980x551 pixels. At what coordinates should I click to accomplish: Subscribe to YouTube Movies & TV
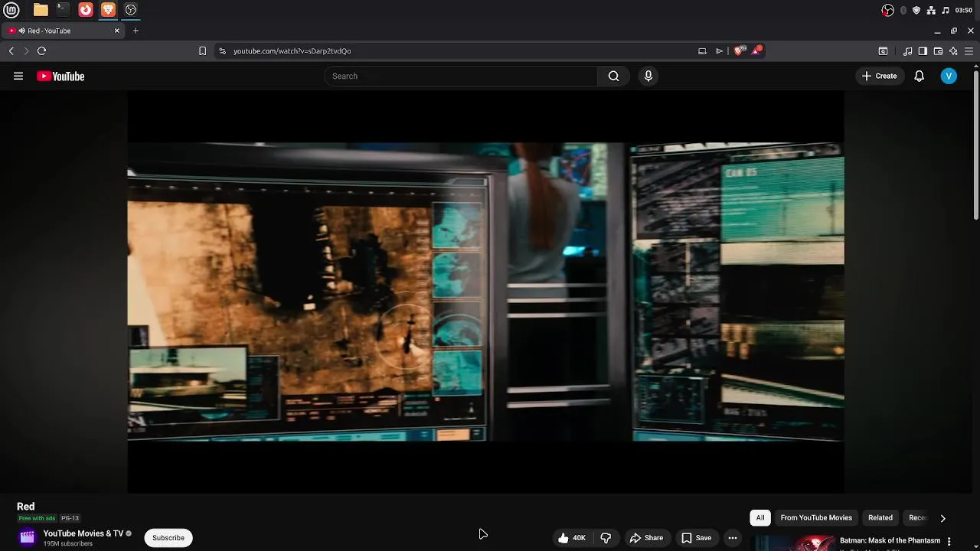coord(168,538)
